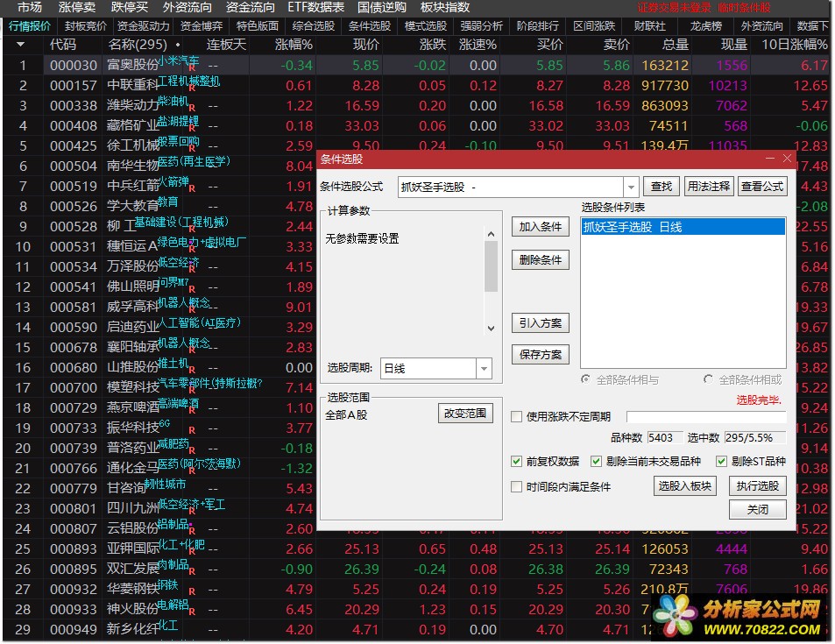Click the 保存方案 button

coord(541,355)
